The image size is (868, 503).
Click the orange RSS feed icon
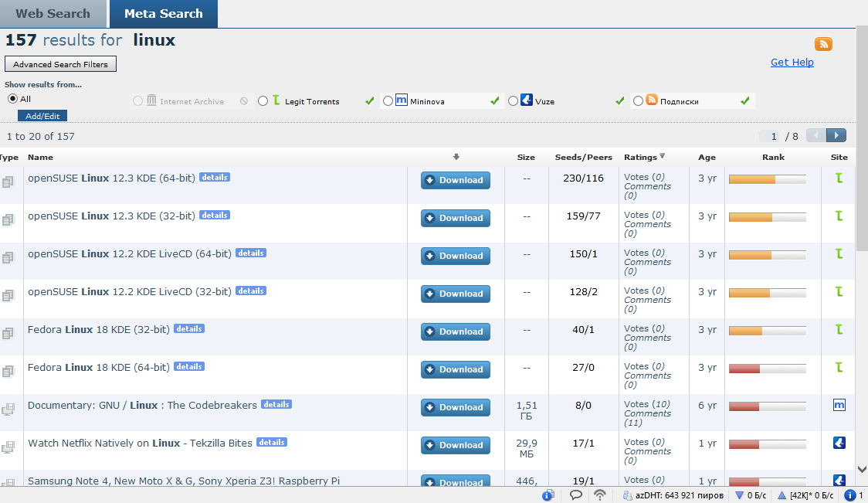click(x=823, y=44)
